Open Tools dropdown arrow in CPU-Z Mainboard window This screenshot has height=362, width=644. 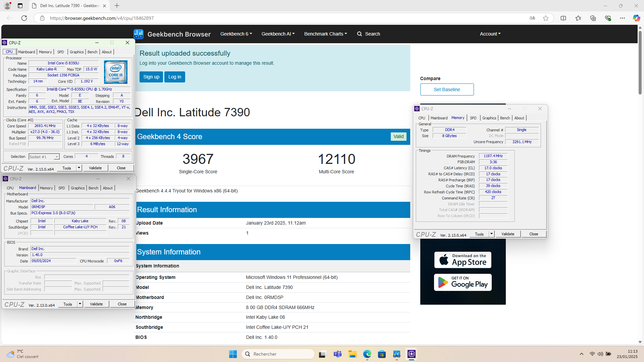tap(80, 304)
